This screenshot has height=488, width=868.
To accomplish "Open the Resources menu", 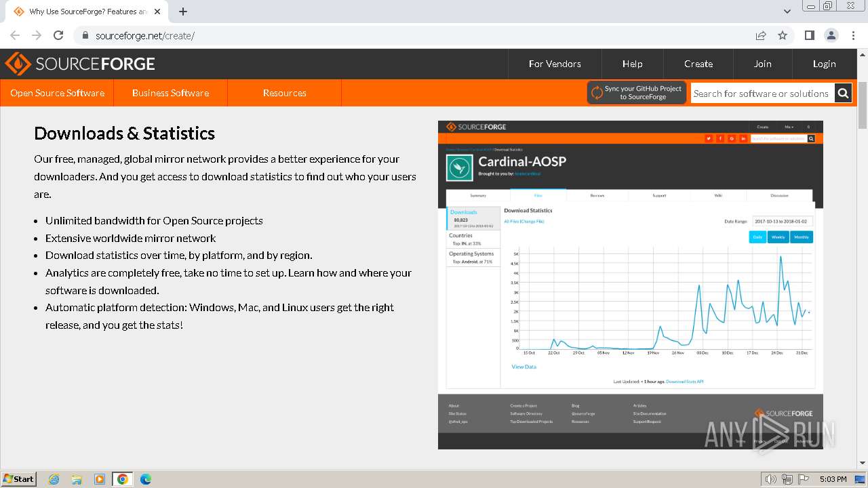I will pyautogui.click(x=285, y=93).
